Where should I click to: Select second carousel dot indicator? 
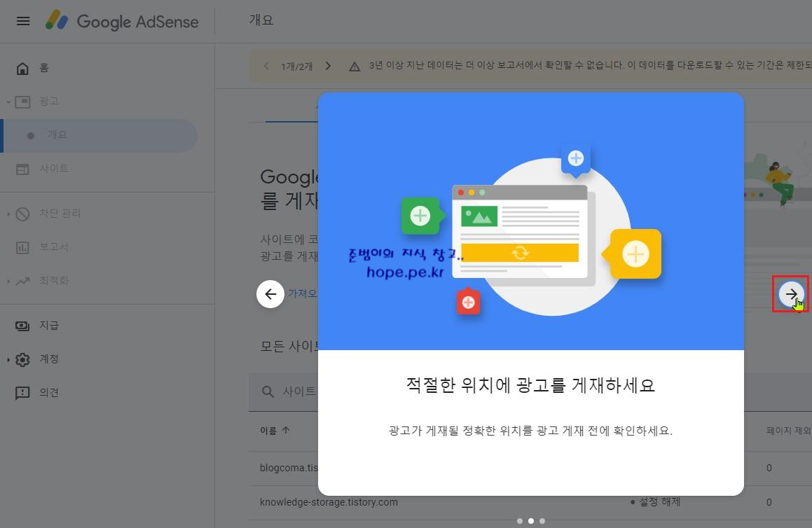531,521
